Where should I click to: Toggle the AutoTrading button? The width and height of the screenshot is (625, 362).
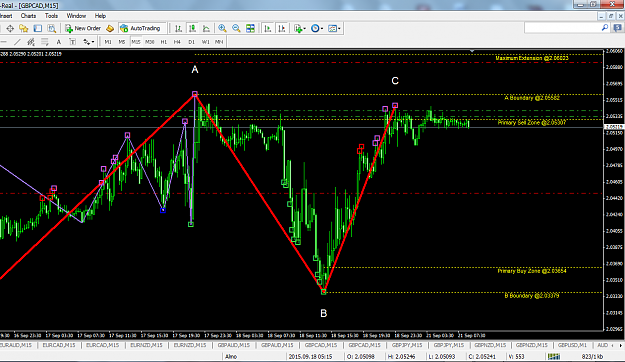(142, 28)
